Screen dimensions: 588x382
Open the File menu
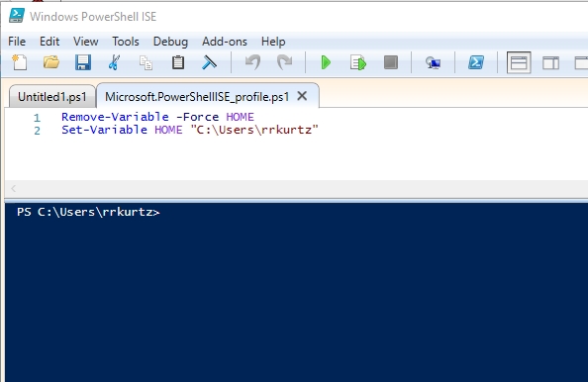pos(17,42)
